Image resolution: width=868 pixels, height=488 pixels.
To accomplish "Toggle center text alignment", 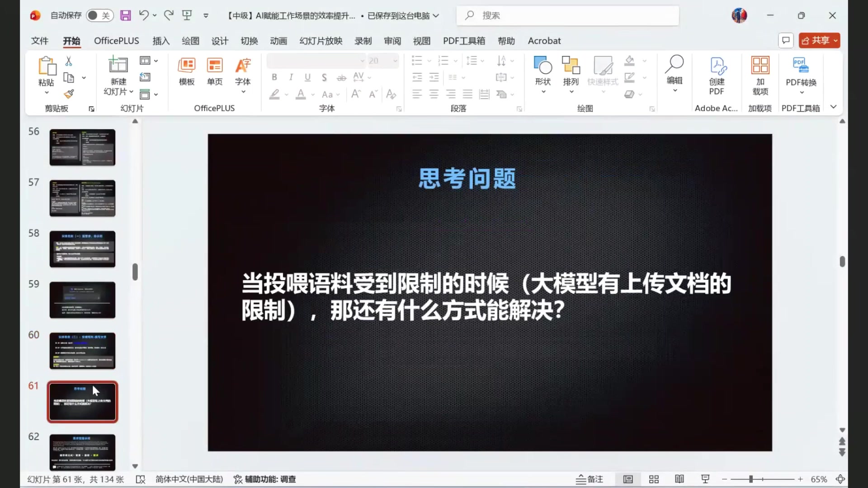I will tap(434, 94).
